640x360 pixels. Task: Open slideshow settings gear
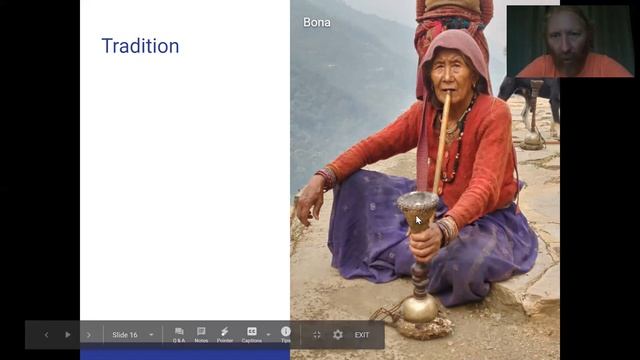tap(338, 335)
